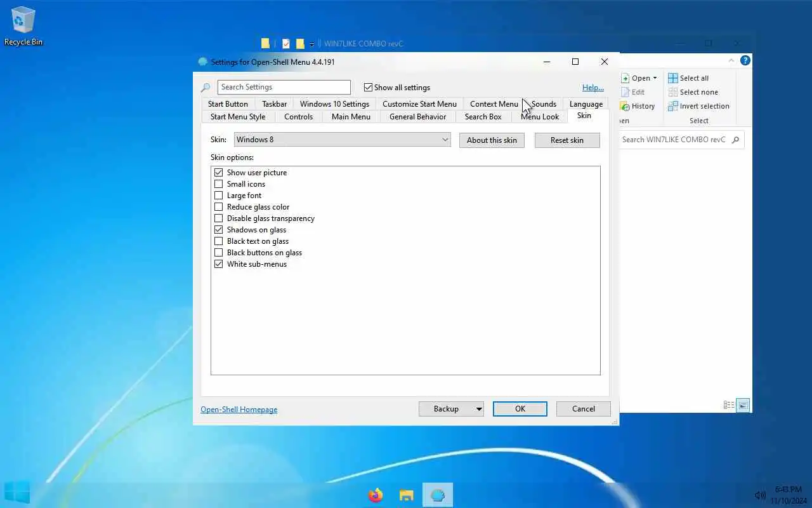Expand the Open dropdown arrow in Explorer ribbon
This screenshot has height=508, width=812.
pos(655,78)
